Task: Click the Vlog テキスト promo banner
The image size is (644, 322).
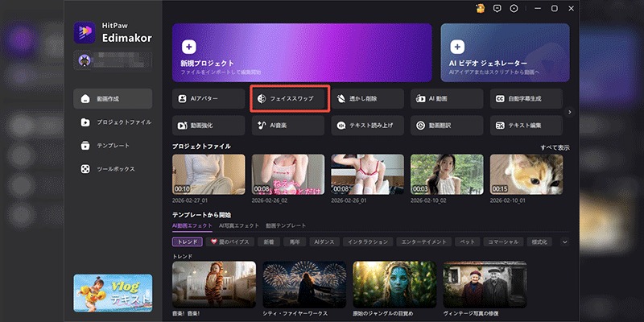Action: tap(113, 293)
